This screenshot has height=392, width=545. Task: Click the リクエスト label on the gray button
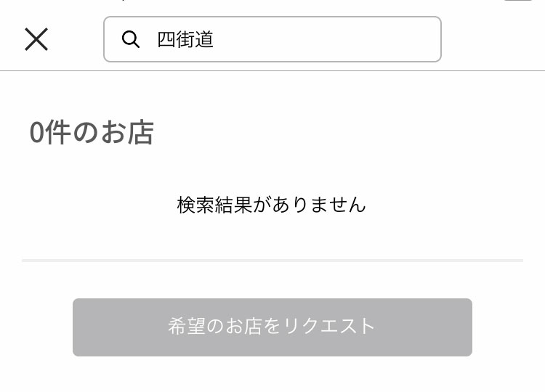click(328, 327)
